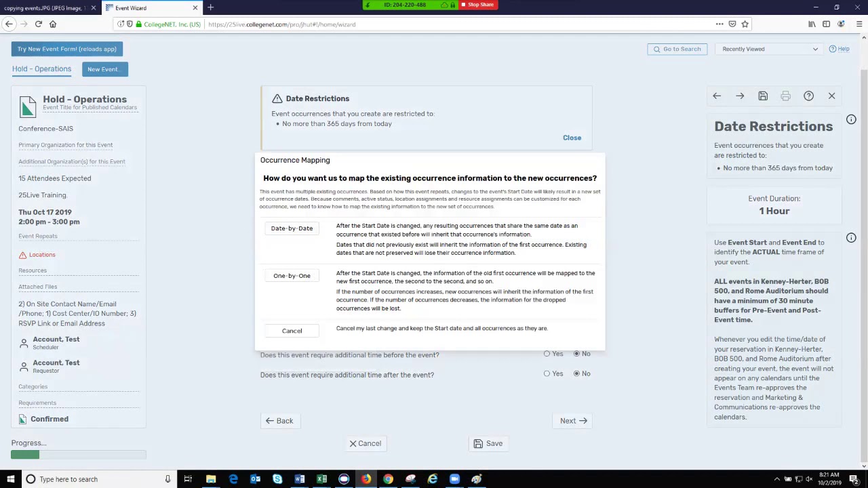Screen dimensions: 868x488
Task: Click the print icon in help panel
Action: (785, 96)
